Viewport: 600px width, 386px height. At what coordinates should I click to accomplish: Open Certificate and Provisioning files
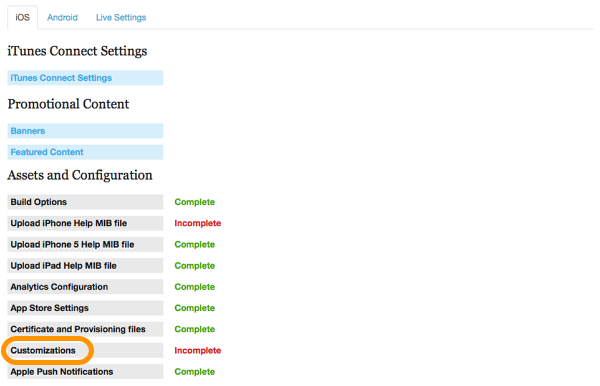[85, 329]
